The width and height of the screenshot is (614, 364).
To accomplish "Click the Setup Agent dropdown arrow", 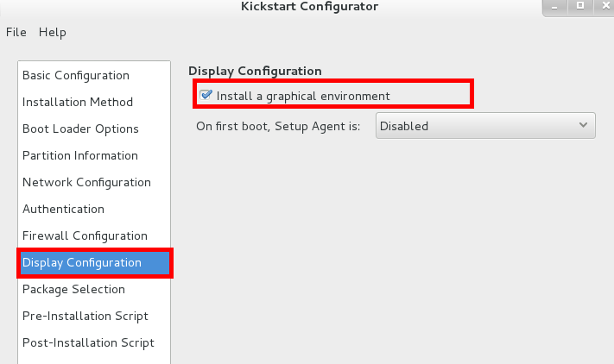I will point(583,126).
